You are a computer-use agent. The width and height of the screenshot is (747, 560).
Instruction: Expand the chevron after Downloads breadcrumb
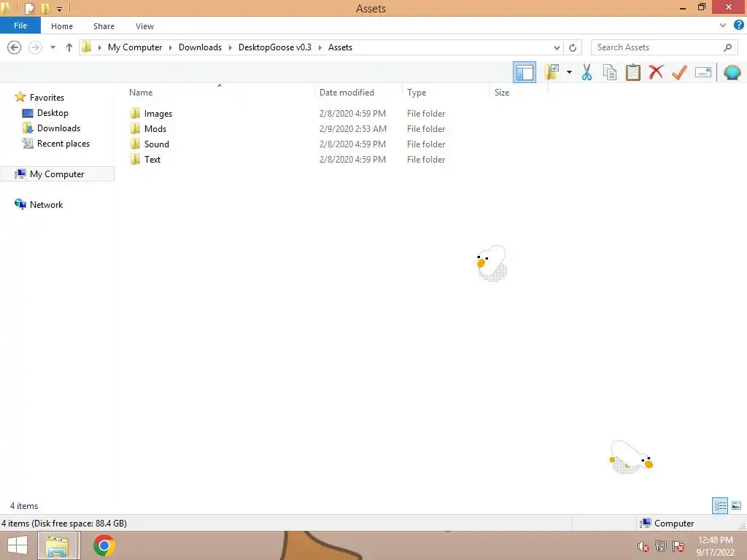230,47
